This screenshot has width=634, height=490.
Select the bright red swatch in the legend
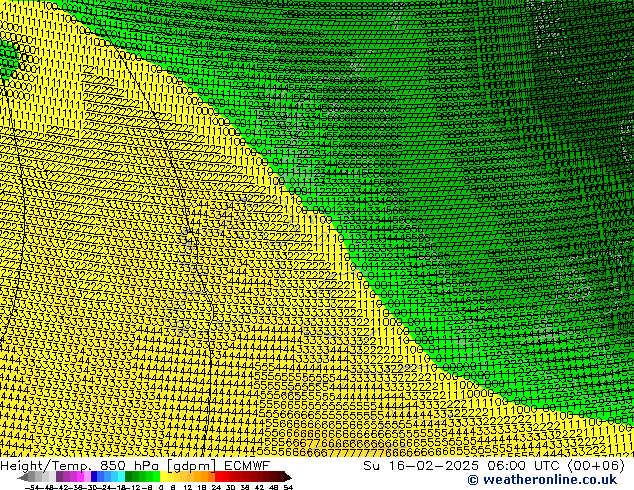point(222,477)
